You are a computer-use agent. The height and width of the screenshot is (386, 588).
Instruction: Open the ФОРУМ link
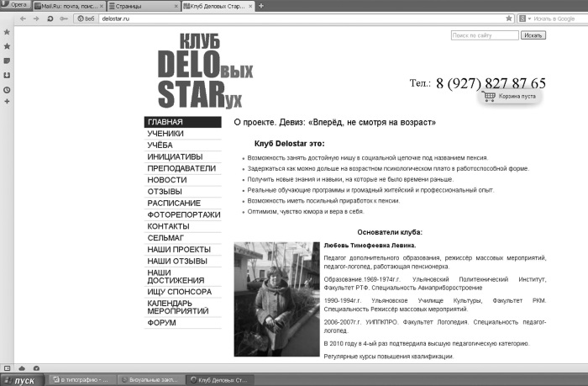pyautogui.click(x=161, y=322)
